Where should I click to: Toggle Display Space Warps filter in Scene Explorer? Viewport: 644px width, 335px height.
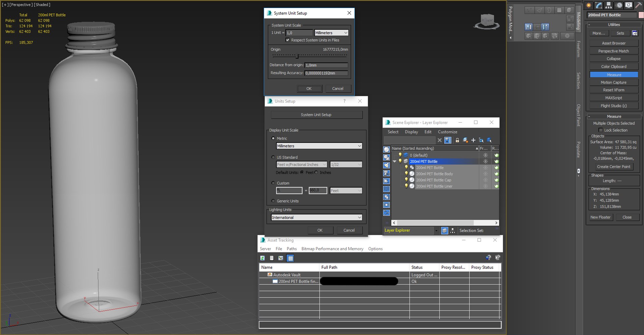(x=386, y=189)
